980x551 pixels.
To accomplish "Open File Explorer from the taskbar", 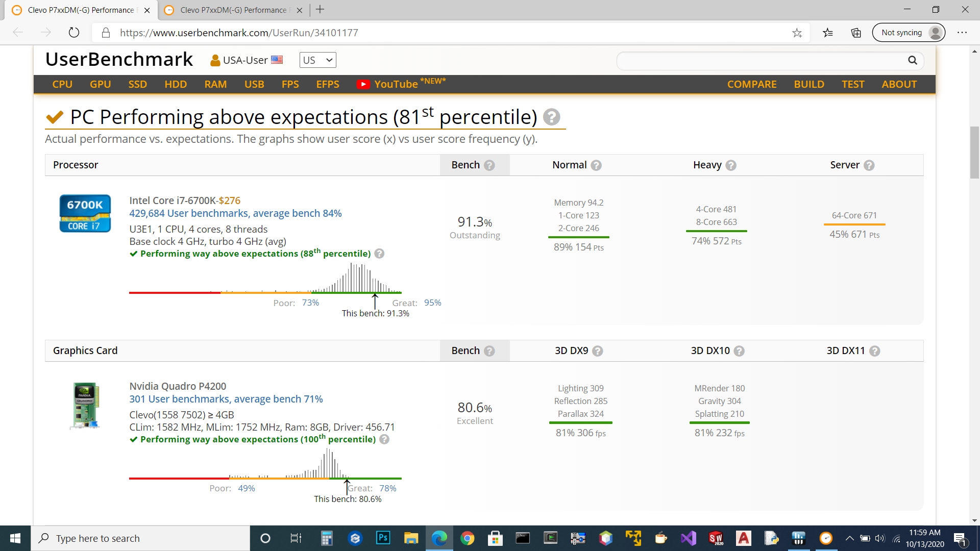I will click(x=411, y=538).
